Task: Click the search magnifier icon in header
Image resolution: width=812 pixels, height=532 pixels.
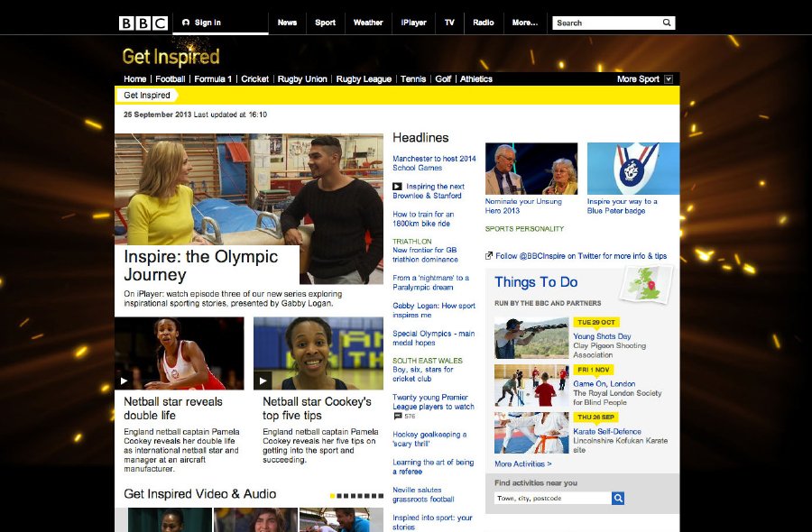Action: click(667, 23)
